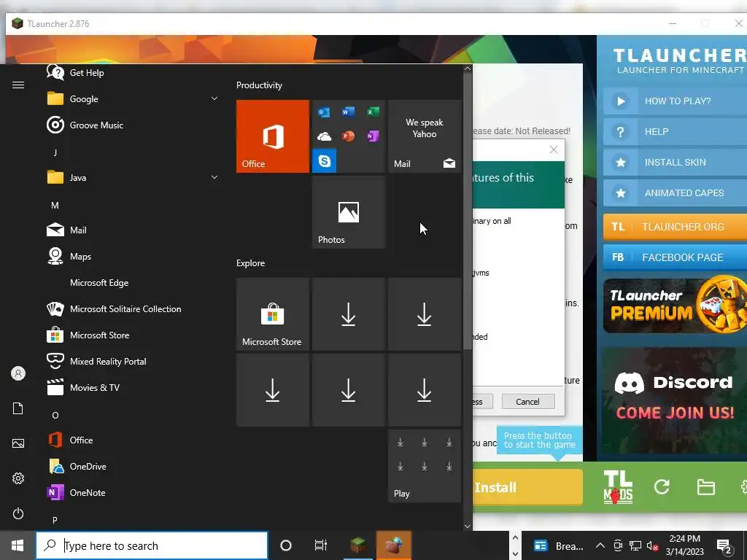Open Cortana circle on taskbar
The height and width of the screenshot is (560, 747).
click(285, 545)
